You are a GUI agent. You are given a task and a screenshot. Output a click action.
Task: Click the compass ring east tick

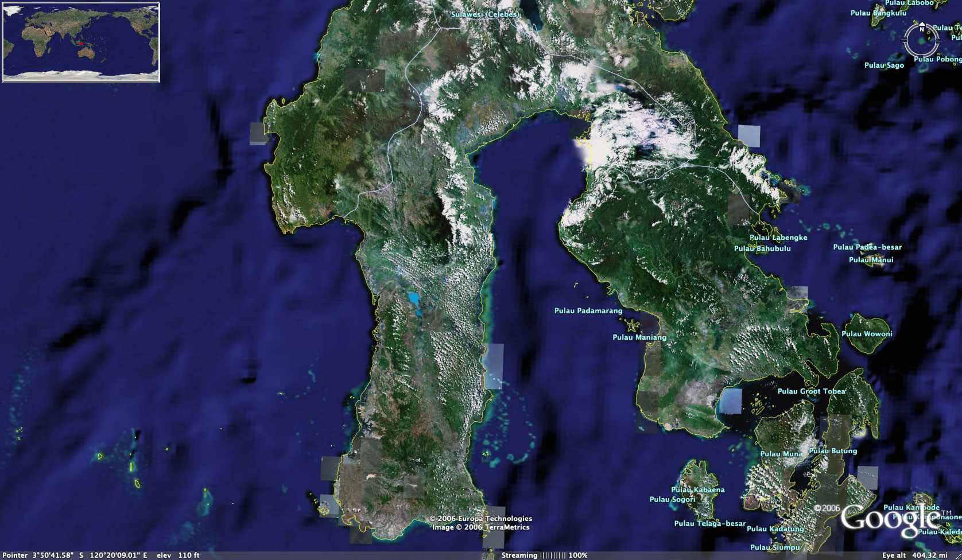[939, 41]
